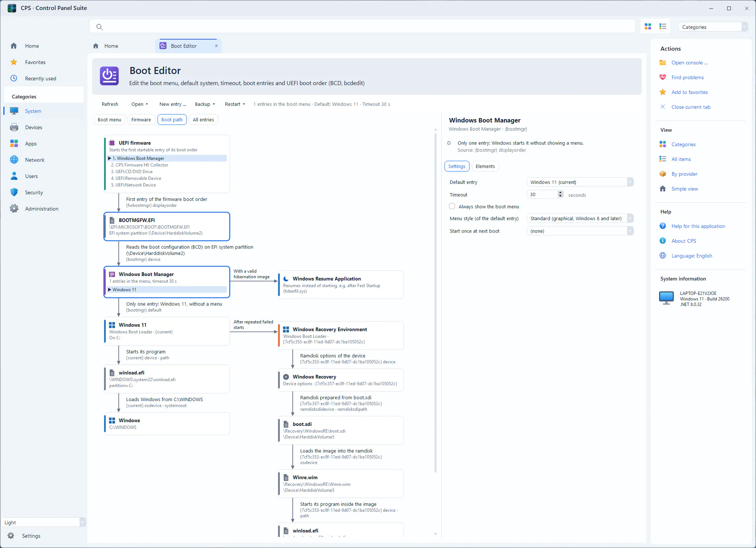This screenshot has height=548, width=756.
Task: Click the Add to favorites star icon
Action: (x=663, y=92)
